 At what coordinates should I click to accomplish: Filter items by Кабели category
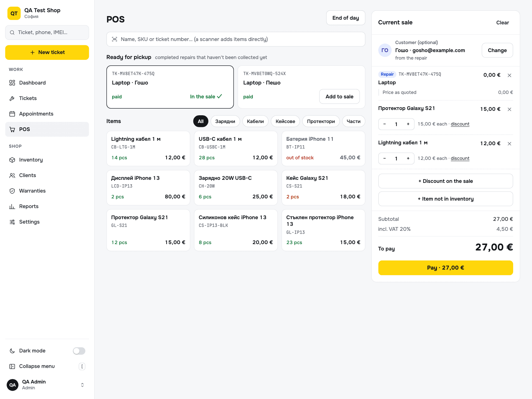pyautogui.click(x=255, y=121)
